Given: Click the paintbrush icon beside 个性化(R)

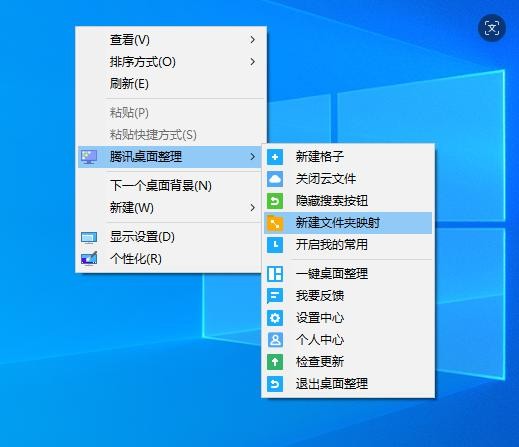Looking at the screenshot, I should pyautogui.click(x=89, y=258).
